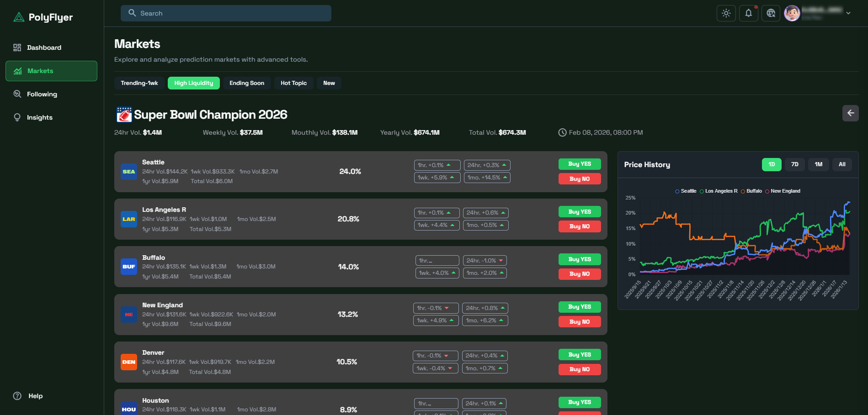This screenshot has height=415, width=868.
Task: Click the PolyFlyer logo icon
Action: (18, 17)
